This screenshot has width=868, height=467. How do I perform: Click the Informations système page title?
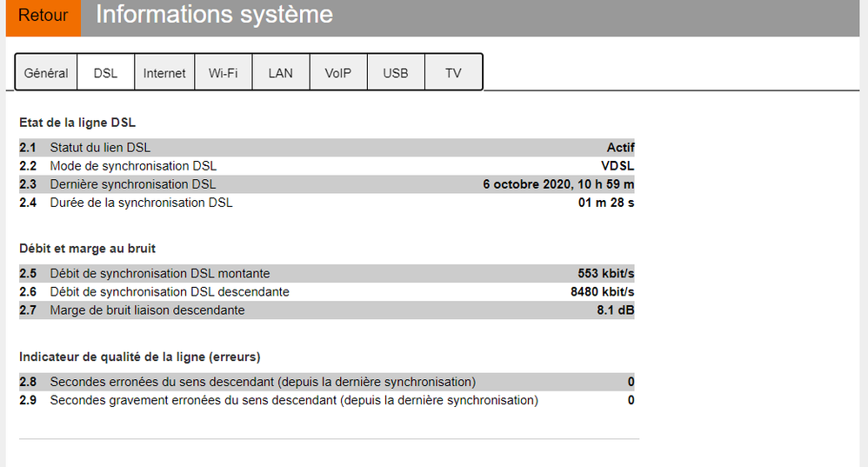(214, 15)
